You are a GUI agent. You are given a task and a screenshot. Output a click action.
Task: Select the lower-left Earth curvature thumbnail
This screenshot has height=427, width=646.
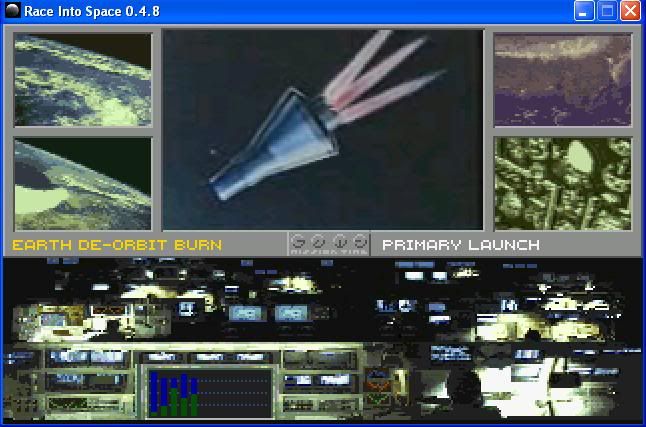click(83, 184)
